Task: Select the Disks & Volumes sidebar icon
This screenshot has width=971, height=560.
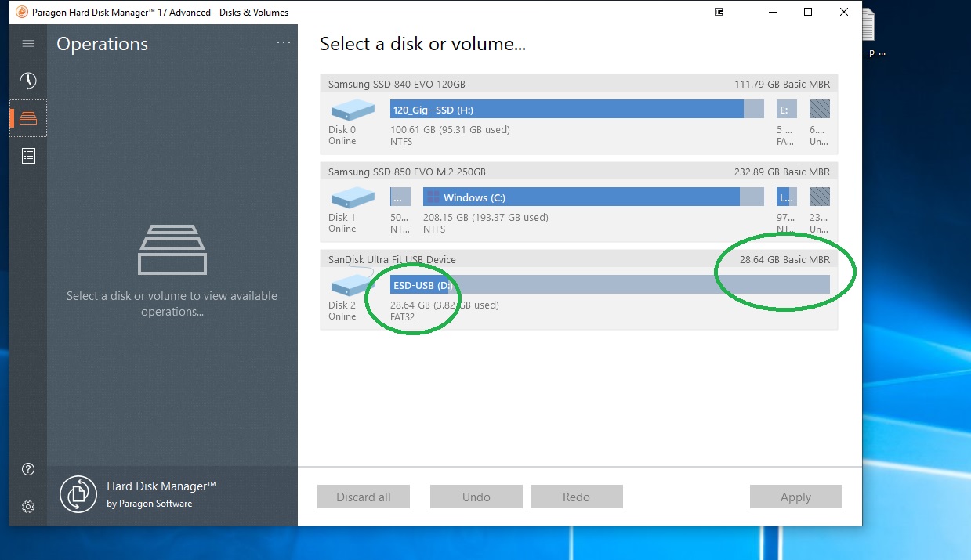Action: [28, 118]
